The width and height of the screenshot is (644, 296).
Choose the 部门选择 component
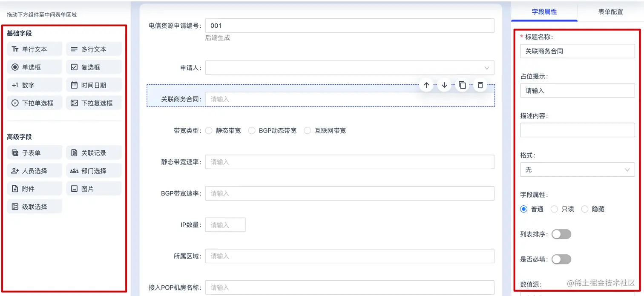pyautogui.click(x=94, y=171)
